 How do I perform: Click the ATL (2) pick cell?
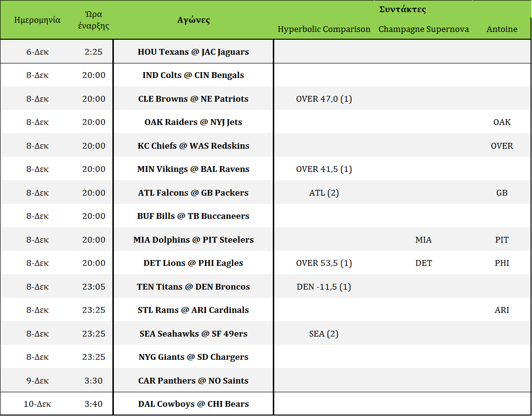[x=324, y=193]
